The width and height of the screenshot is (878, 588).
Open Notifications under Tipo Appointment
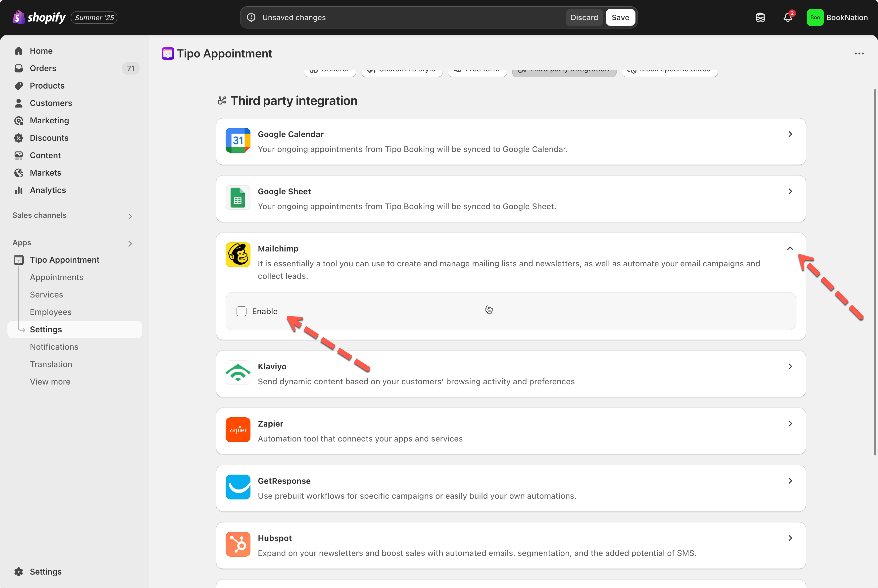(x=54, y=347)
